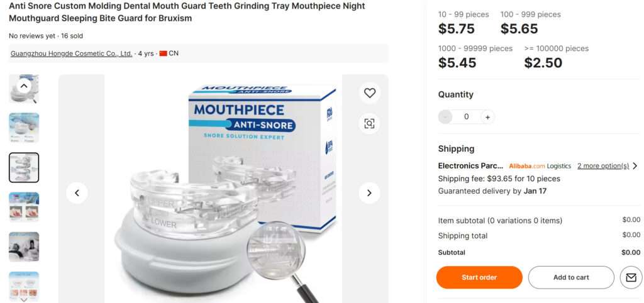Show next product image

[x=369, y=193]
